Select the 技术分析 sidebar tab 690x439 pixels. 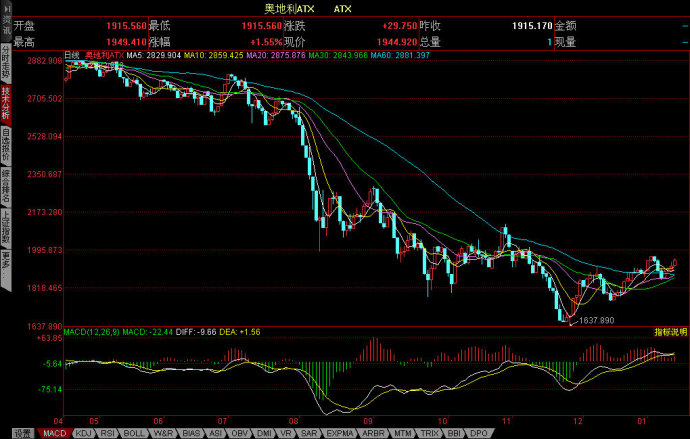click(x=6, y=103)
